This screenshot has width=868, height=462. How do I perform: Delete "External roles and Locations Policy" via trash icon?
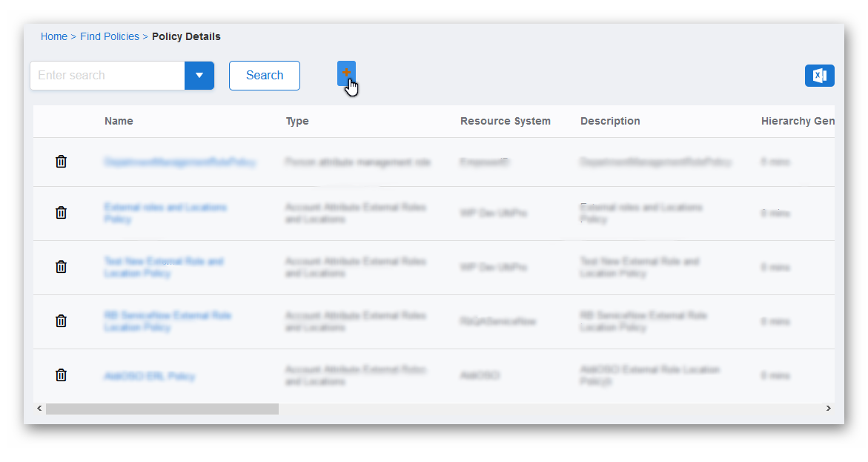coord(61,213)
